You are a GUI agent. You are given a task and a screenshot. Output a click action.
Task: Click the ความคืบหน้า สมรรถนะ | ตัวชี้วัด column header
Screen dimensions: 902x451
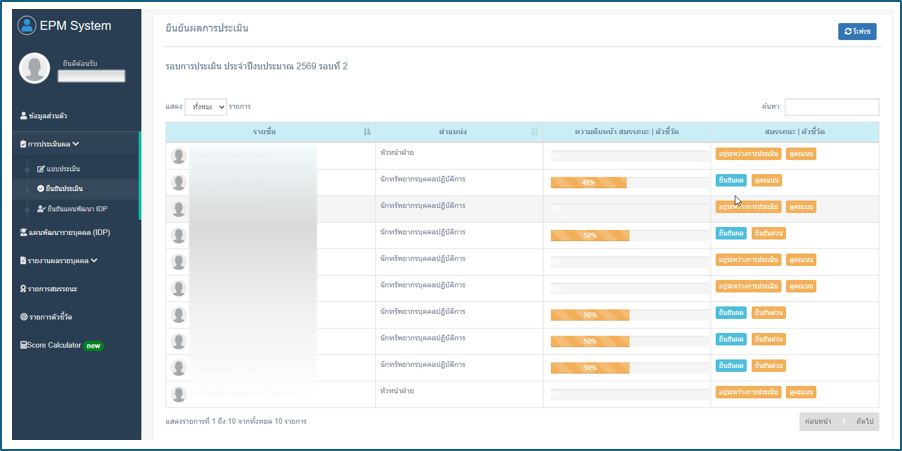(x=627, y=132)
